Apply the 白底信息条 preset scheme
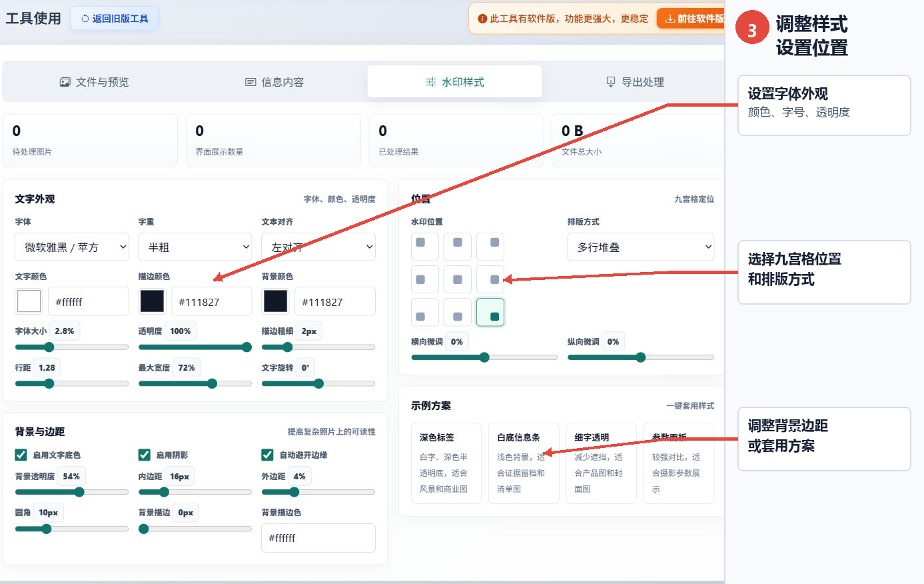Screen dimensions: 924x584 (x=523, y=463)
